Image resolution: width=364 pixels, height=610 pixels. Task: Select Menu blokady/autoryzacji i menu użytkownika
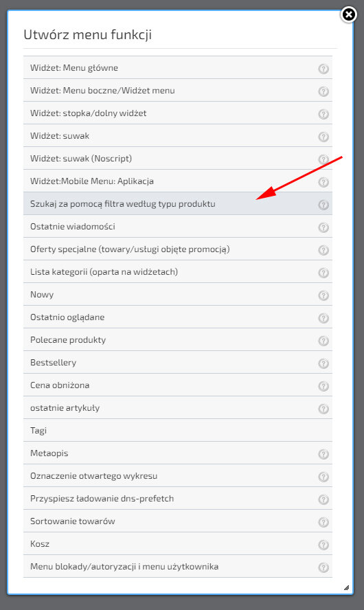coord(178,567)
